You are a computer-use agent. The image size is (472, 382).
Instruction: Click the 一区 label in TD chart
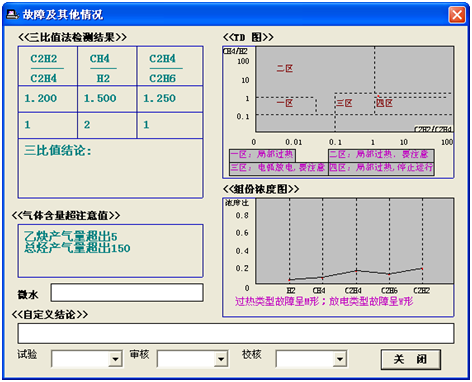[x=284, y=103]
